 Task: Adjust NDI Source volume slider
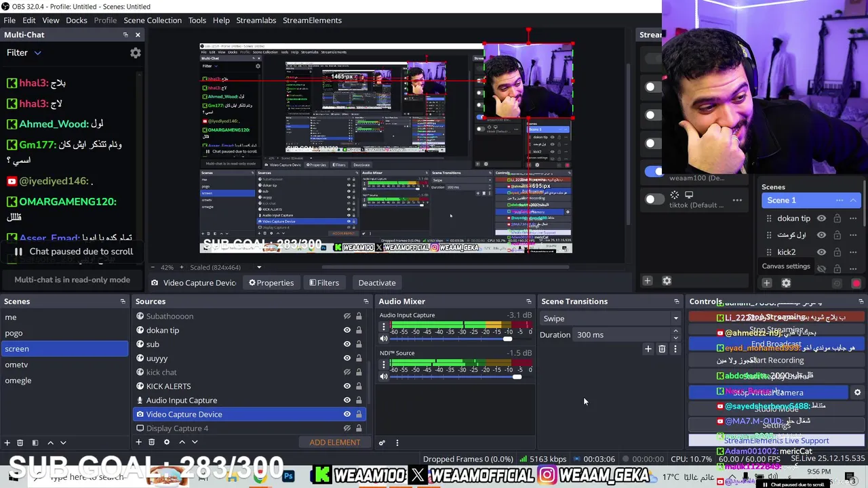(x=518, y=377)
